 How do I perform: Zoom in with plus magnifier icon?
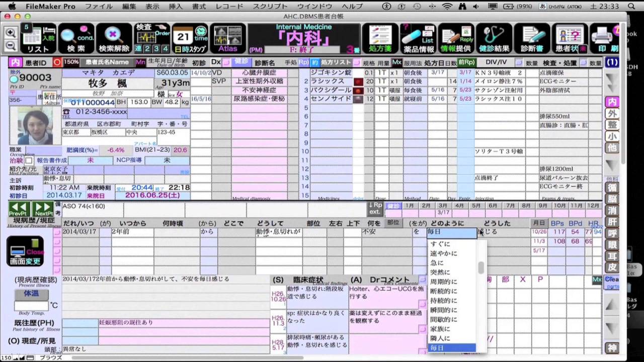[11, 33]
